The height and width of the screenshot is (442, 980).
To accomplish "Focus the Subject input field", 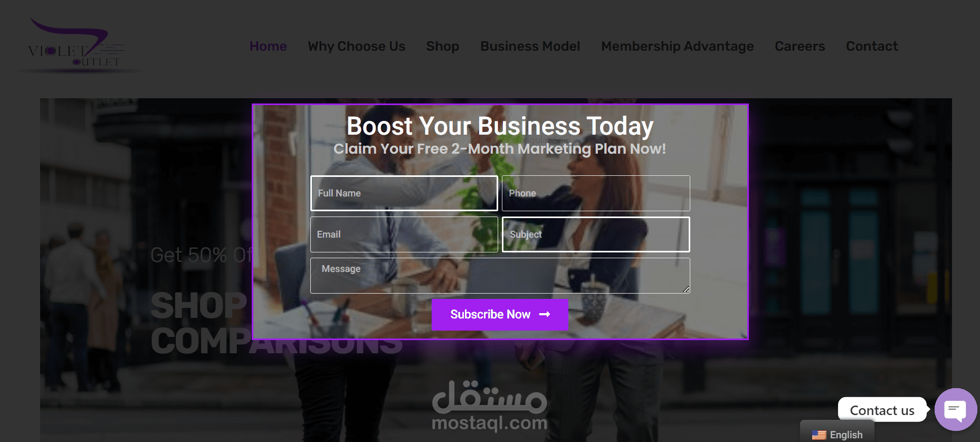I will click(596, 234).
